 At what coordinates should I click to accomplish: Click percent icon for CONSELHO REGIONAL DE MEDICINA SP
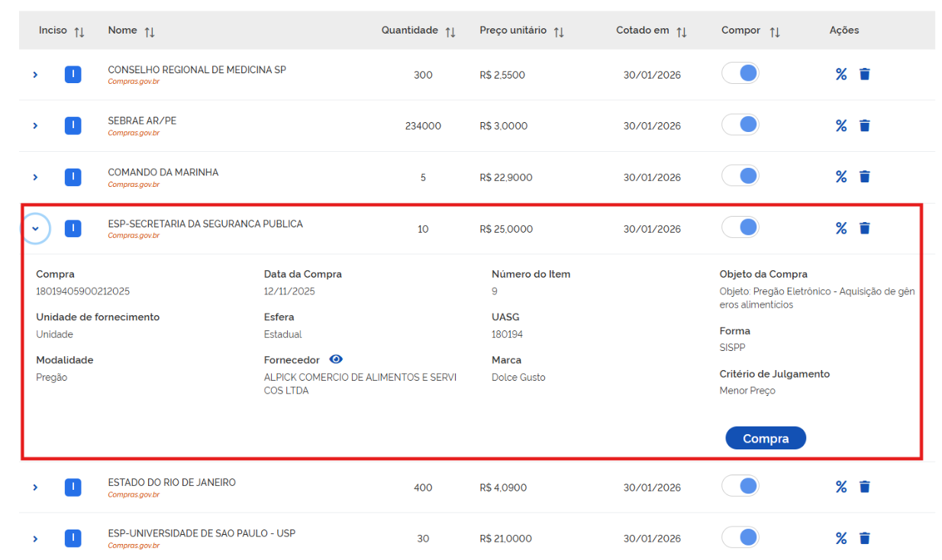point(840,74)
